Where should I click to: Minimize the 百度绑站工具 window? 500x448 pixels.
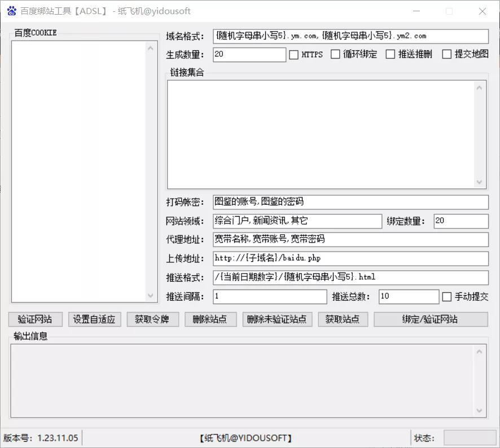tap(416, 11)
